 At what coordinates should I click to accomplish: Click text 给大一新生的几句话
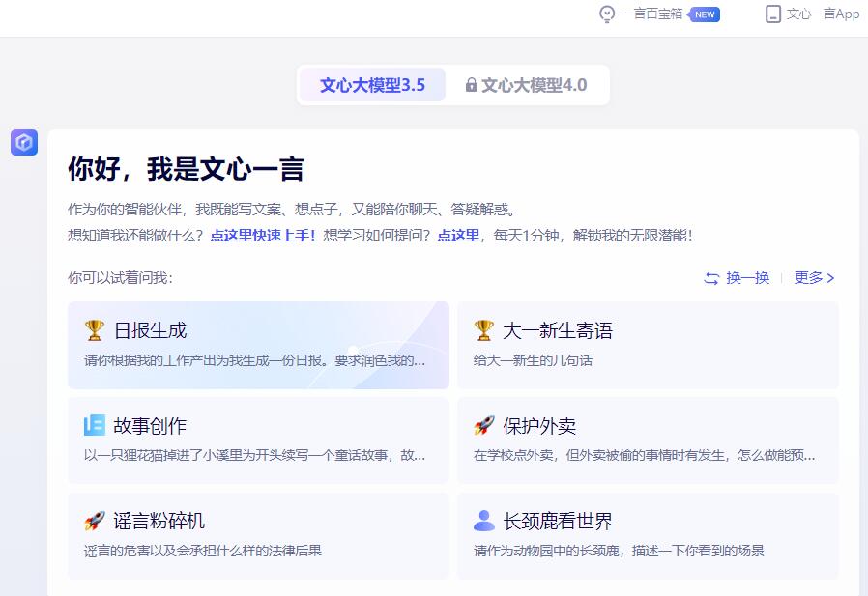534,360
